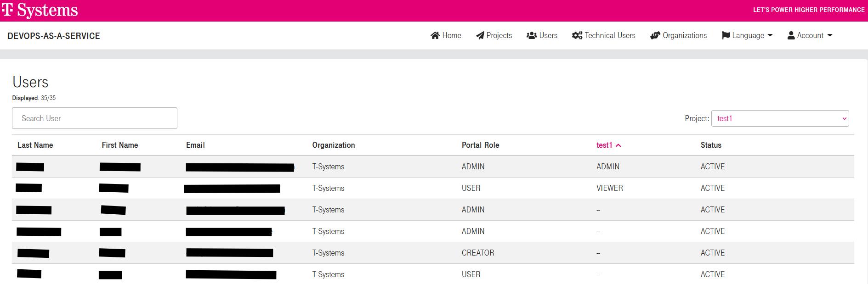Viewport: 868px width, 284px height.
Task: Click the Technical Users gears icon
Action: coord(577,35)
